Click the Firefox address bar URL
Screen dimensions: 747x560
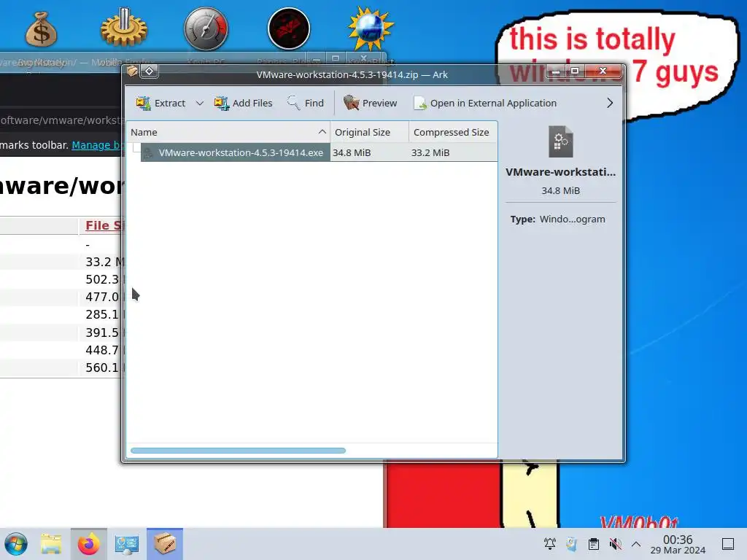pyautogui.click(x=61, y=120)
